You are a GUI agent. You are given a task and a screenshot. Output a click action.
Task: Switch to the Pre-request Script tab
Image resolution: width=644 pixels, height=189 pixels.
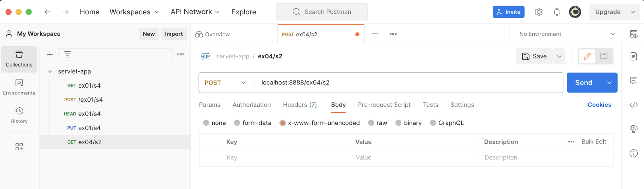pyautogui.click(x=384, y=105)
